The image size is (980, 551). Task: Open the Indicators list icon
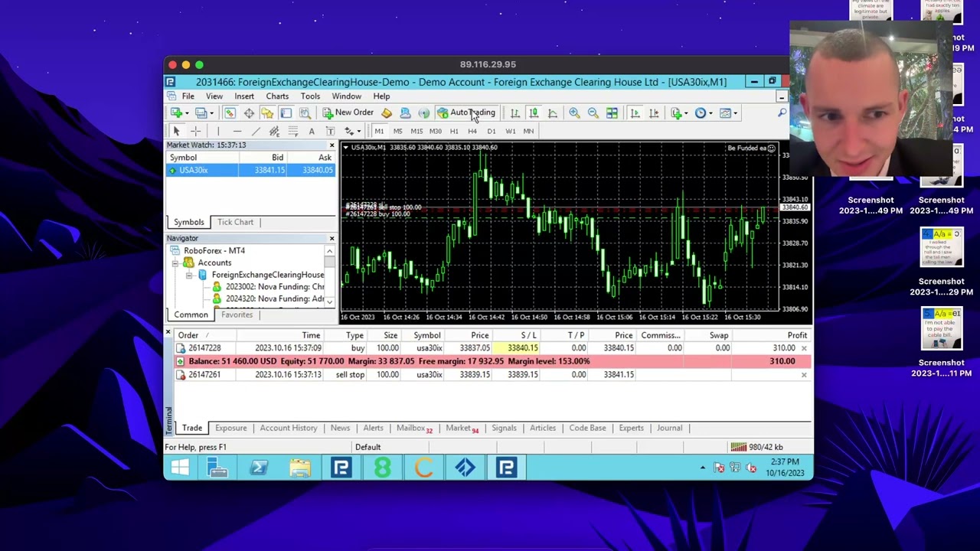click(676, 113)
